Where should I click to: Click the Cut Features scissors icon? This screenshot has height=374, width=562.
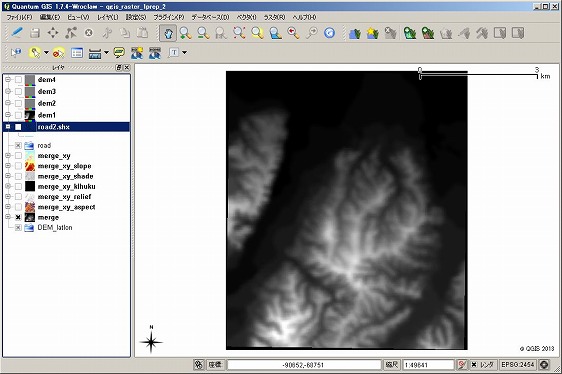point(107,33)
